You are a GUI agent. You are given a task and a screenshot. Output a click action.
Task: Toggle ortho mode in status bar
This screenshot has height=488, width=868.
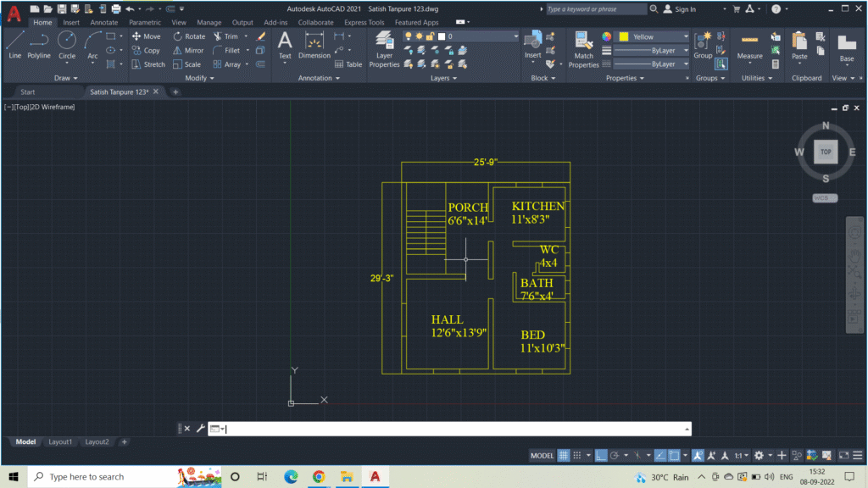[601, 455]
